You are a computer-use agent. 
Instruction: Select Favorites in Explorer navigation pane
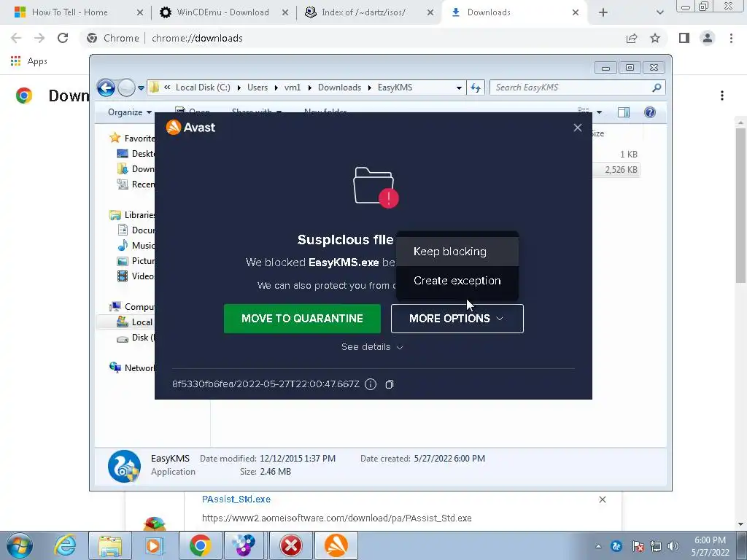point(132,138)
